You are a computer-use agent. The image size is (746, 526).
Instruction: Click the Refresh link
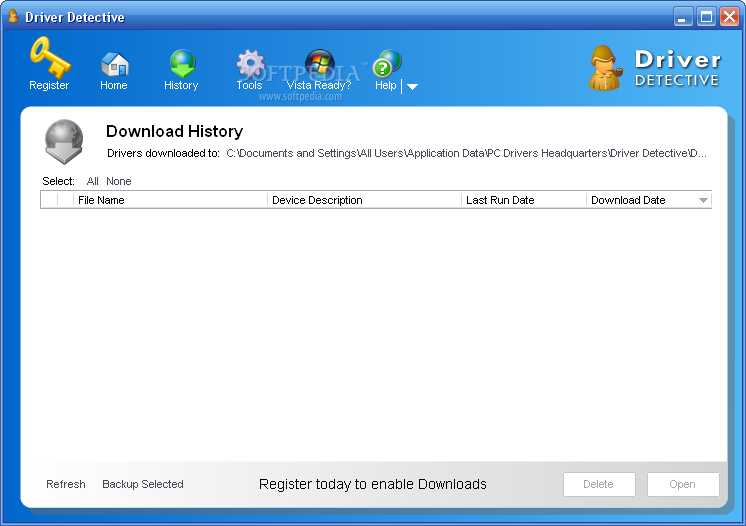(x=66, y=484)
